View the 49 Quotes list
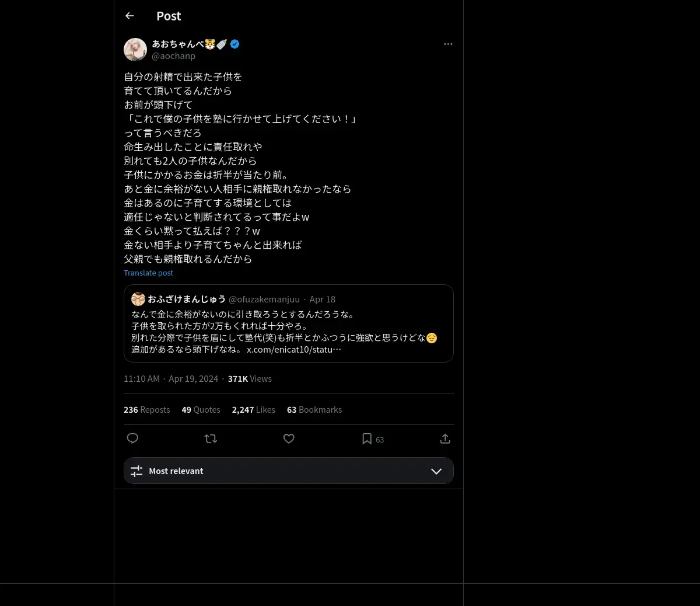The height and width of the screenshot is (606, 700). tap(201, 410)
